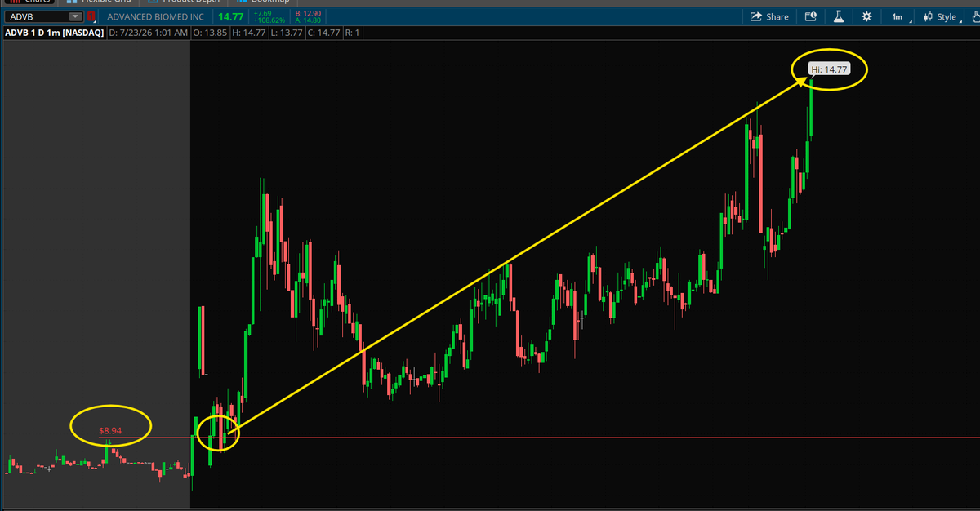This screenshot has height=511, width=980.
Task: Open the studies flask icon
Action: (838, 16)
